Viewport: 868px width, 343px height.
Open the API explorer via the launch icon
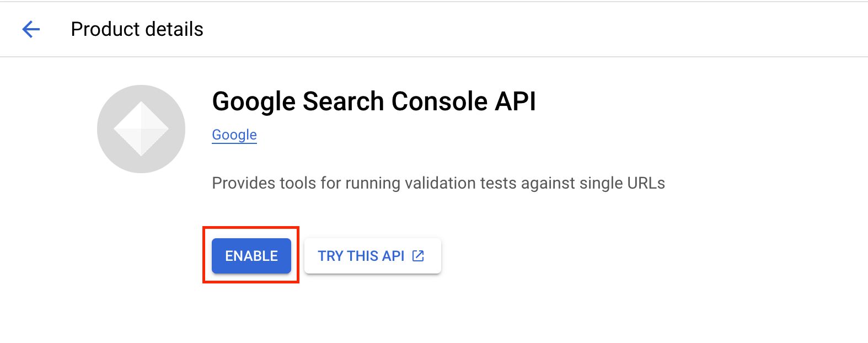pos(419,256)
